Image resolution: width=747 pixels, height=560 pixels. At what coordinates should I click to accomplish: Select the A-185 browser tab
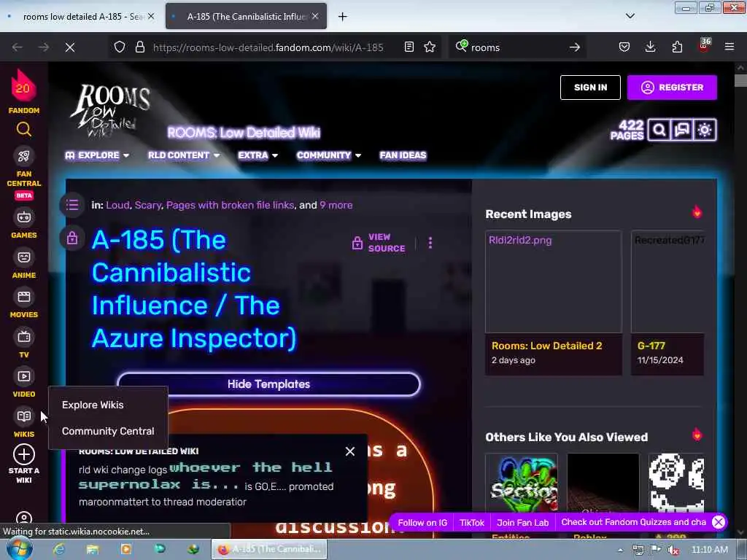(247, 16)
